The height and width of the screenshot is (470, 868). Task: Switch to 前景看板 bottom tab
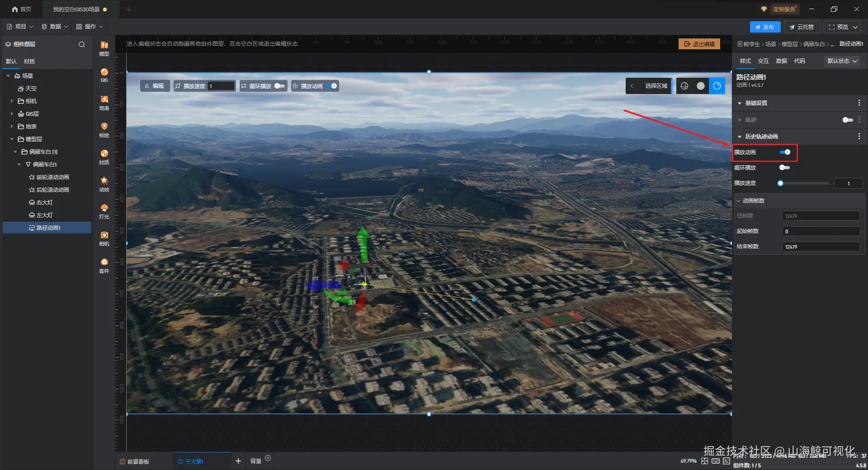135,461
